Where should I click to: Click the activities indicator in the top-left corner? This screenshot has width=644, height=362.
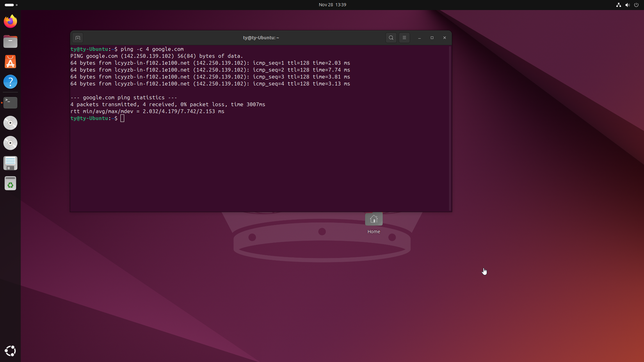9,5
